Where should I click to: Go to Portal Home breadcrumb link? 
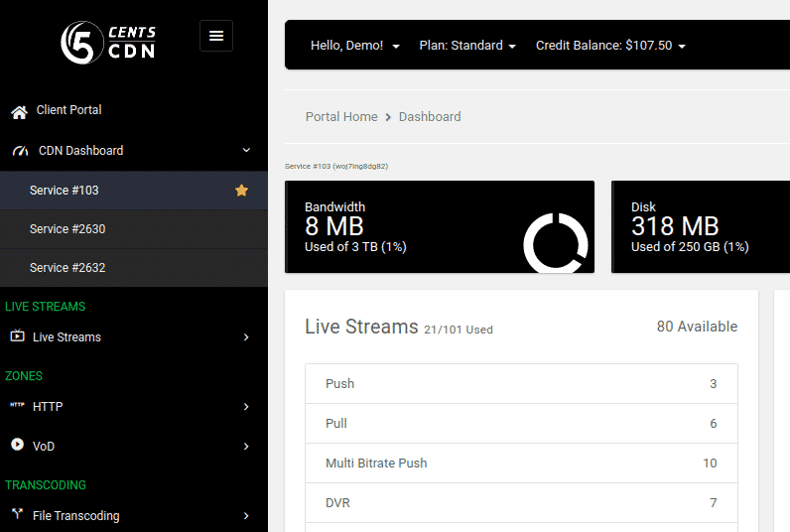tap(341, 117)
